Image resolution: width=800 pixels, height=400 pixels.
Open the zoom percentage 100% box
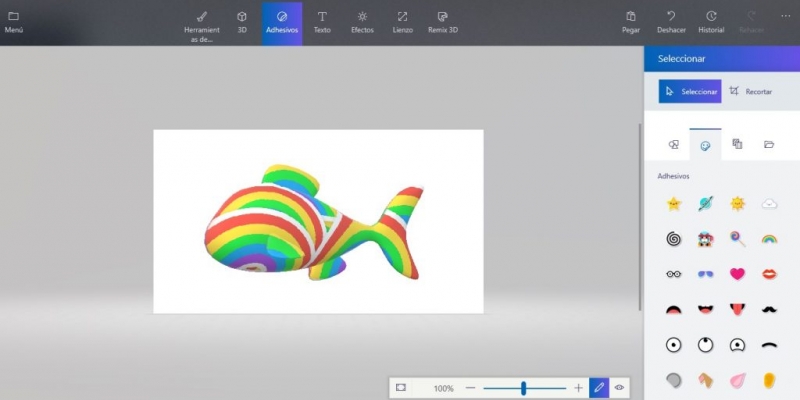(443, 388)
